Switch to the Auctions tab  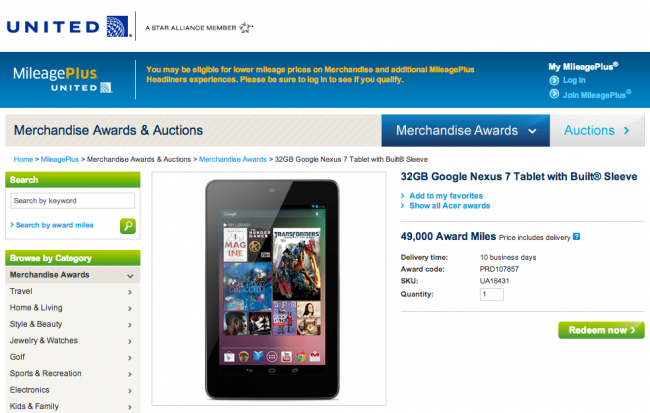pos(597,131)
